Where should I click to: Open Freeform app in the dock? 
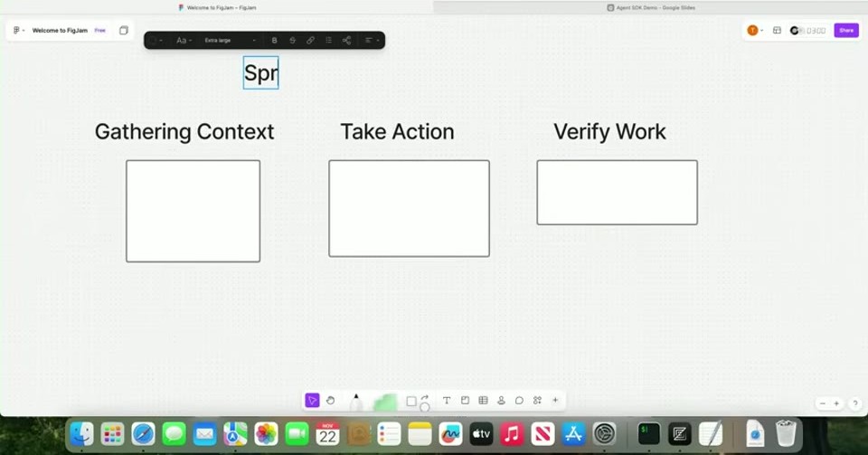click(450, 434)
